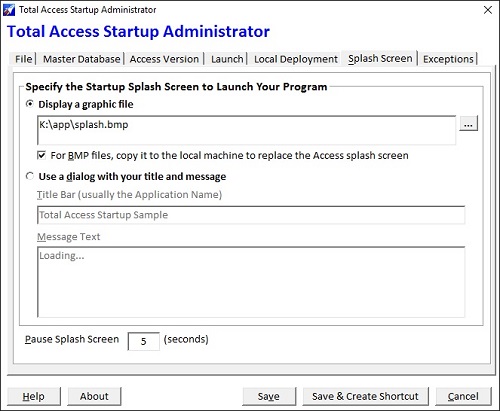Switch to the Exceptions tab
500x411 pixels.
448,59
